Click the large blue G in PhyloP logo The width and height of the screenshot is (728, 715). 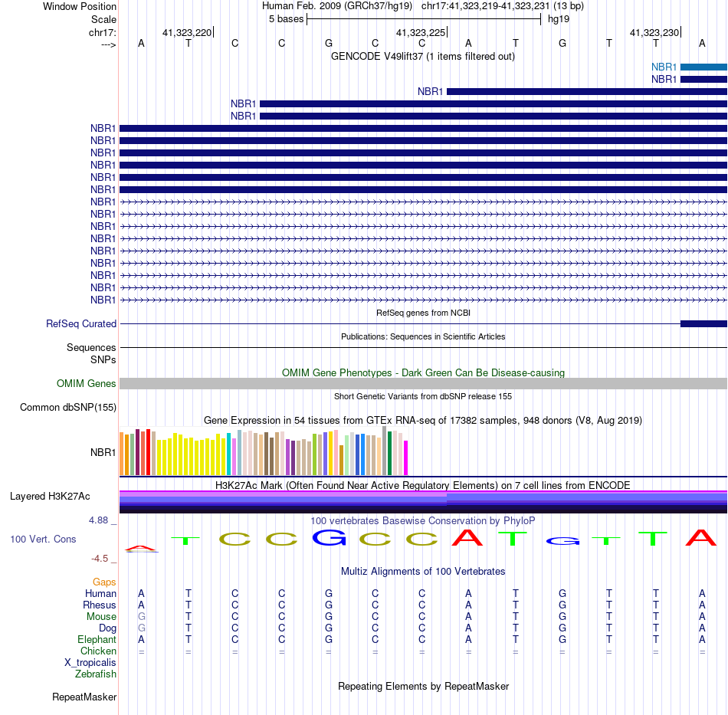tap(330, 538)
